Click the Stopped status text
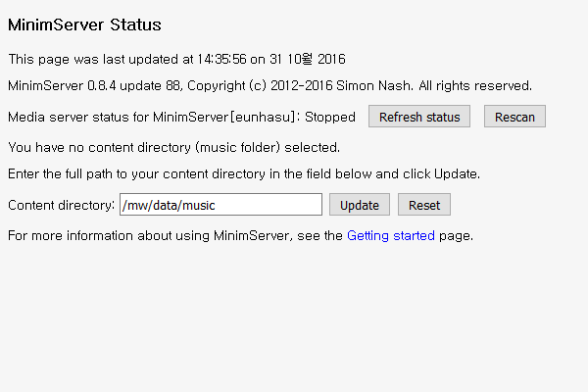Screen dimensions: 588x392 point(330,118)
